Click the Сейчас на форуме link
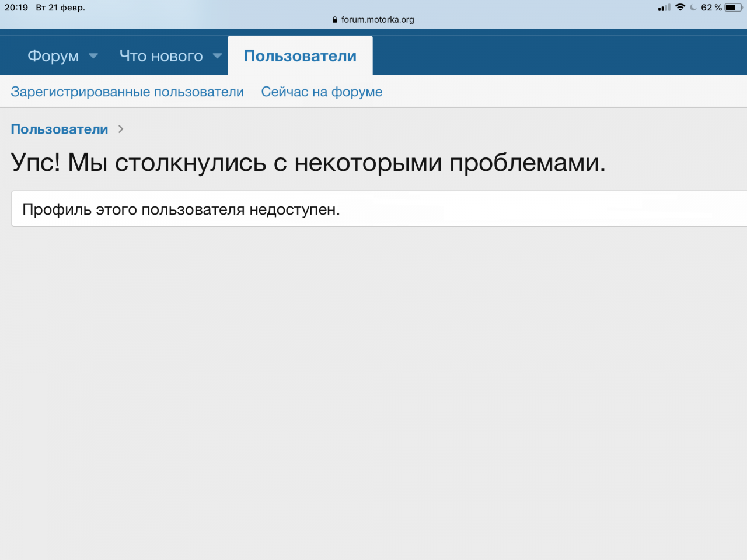 tap(322, 92)
